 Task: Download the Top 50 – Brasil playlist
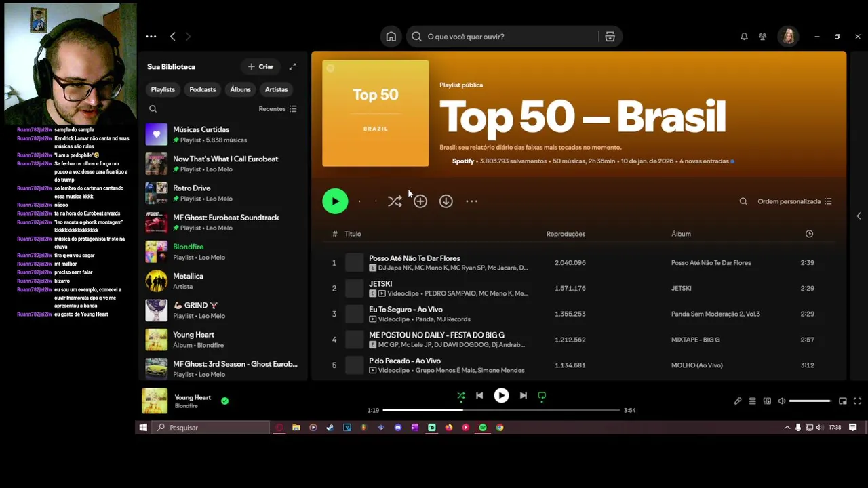pyautogui.click(x=446, y=201)
